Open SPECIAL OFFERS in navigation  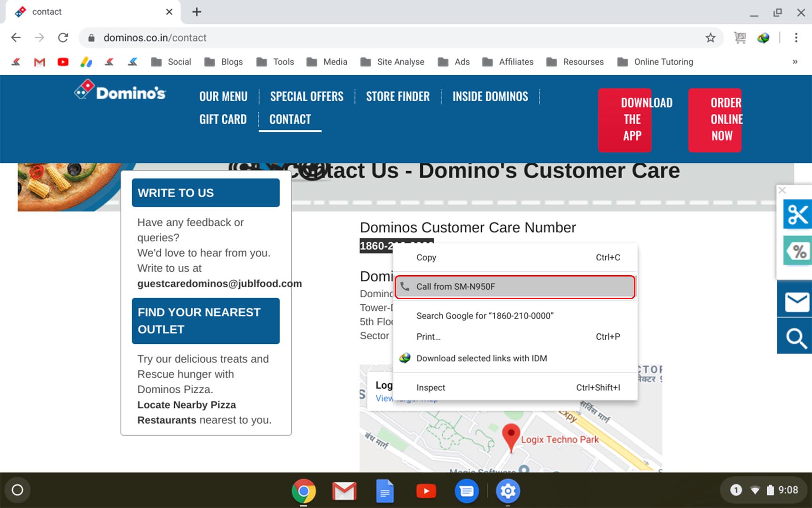click(x=307, y=96)
